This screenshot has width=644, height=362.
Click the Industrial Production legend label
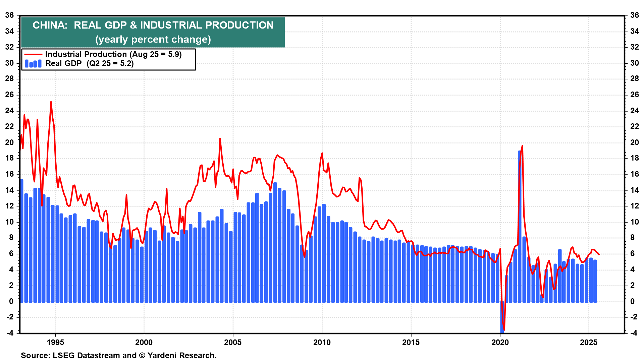113,54
